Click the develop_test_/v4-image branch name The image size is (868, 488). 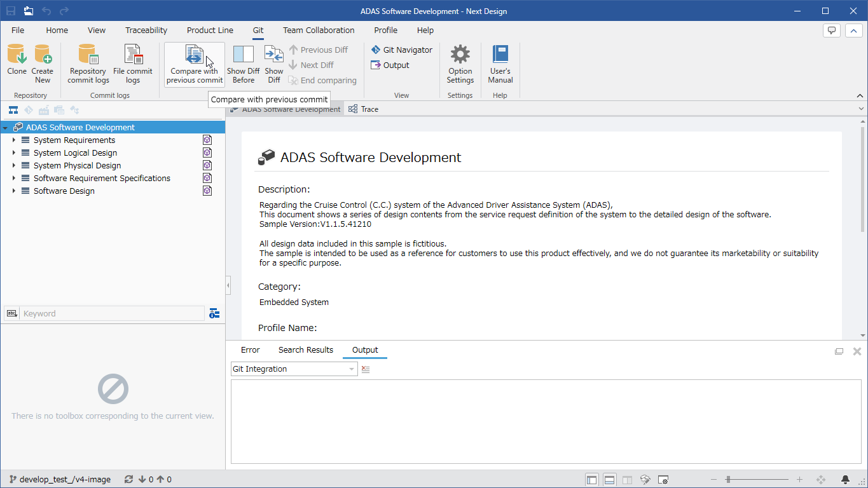pos(65,480)
